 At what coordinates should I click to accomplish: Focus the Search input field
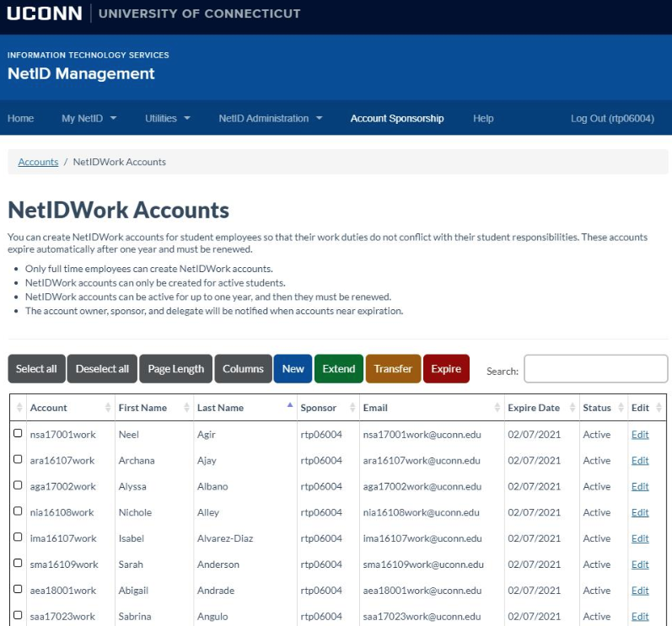click(595, 369)
